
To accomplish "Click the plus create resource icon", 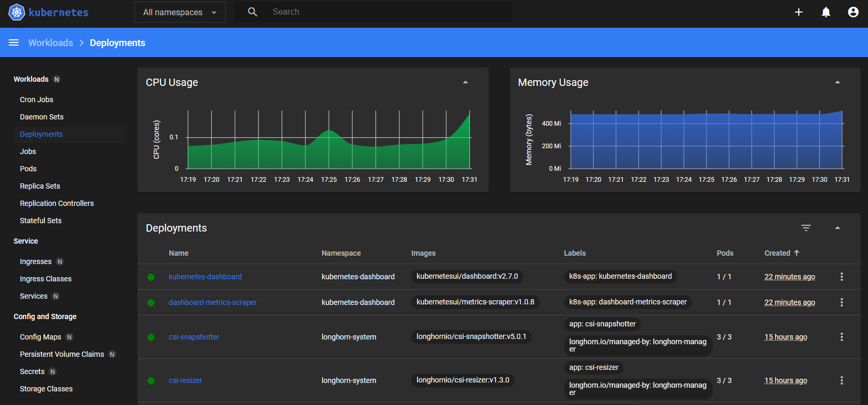I will [798, 12].
